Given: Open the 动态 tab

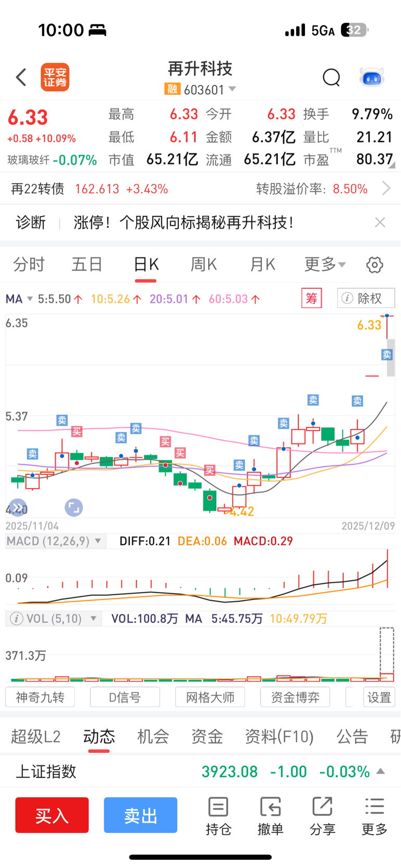Looking at the screenshot, I should pos(99,737).
